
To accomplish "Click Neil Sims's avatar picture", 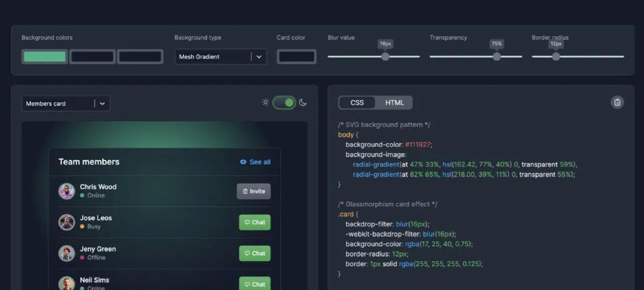I will [66, 283].
